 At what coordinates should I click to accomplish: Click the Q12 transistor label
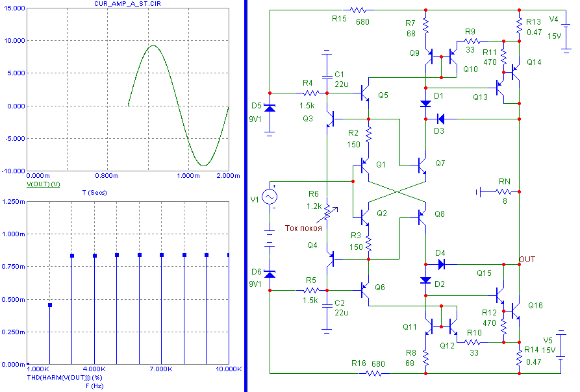(x=447, y=346)
